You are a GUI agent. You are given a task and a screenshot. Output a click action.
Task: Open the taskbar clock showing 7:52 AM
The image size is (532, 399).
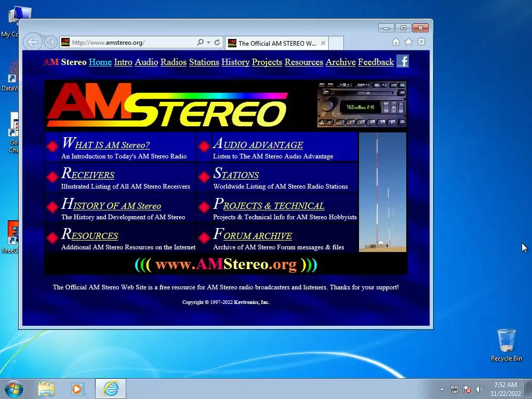[506, 389]
